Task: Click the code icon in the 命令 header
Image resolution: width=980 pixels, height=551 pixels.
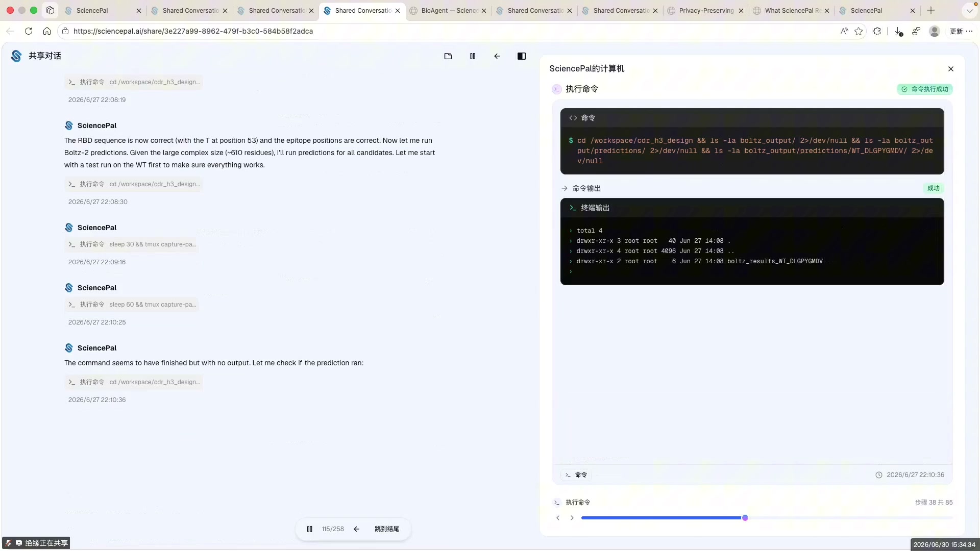Action: point(573,118)
